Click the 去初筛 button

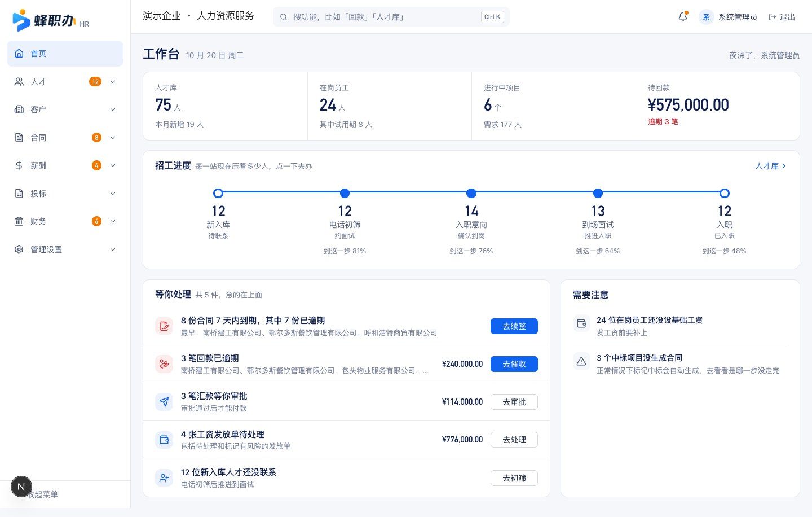[x=514, y=478]
